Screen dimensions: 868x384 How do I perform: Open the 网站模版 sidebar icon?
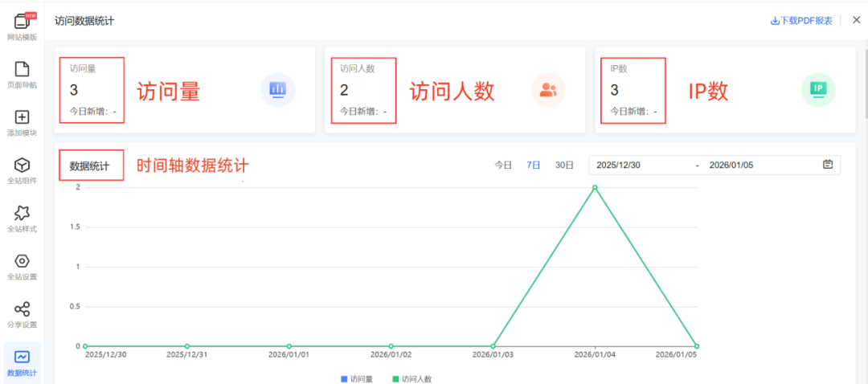[x=22, y=22]
